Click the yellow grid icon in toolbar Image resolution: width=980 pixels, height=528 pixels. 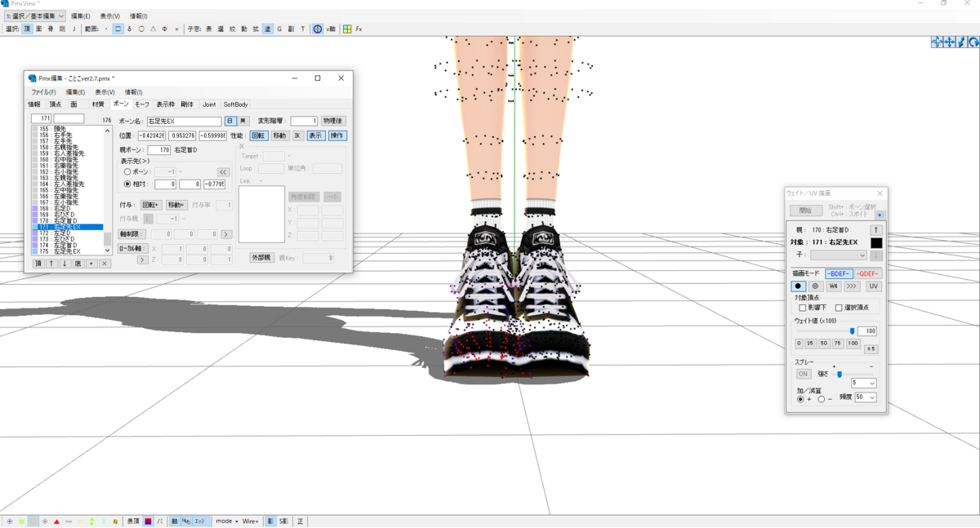click(347, 29)
